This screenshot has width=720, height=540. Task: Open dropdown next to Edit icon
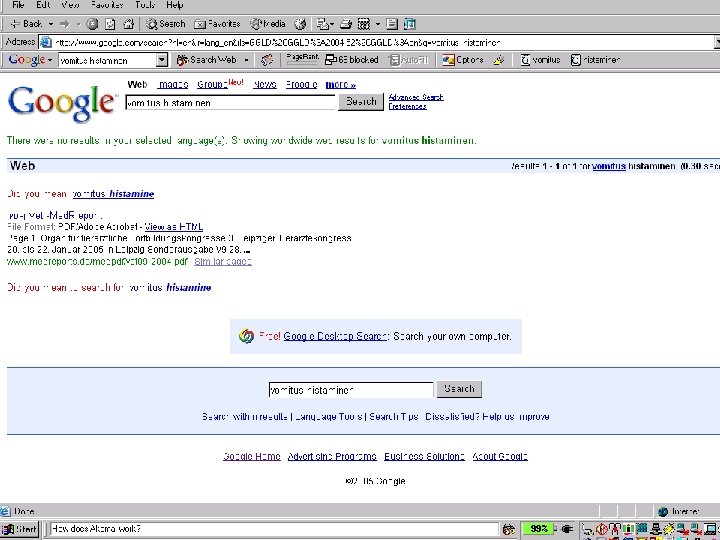[x=378, y=24]
